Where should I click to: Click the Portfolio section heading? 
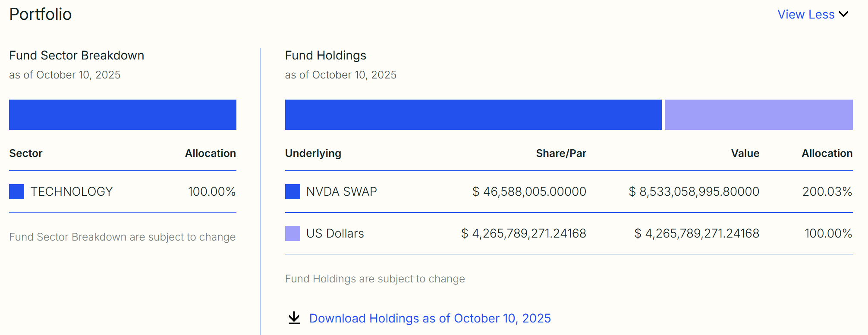click(x=41, y=14)
